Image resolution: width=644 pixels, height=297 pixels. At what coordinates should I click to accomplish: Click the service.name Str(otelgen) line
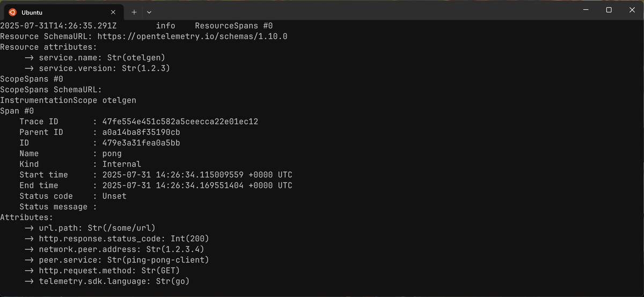click(x=95, y=58)
